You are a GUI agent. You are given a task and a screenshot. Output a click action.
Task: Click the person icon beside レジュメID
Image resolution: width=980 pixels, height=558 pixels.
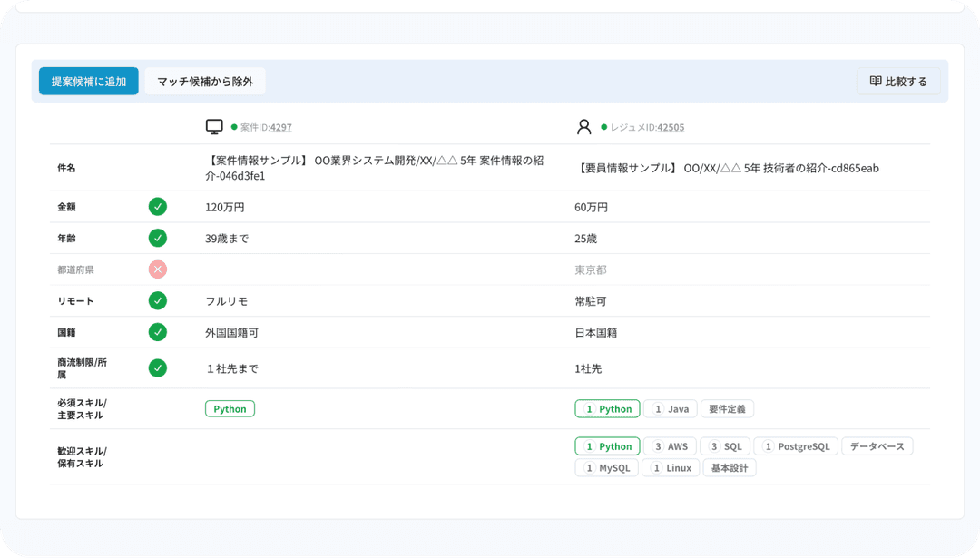tap(583, 127)
